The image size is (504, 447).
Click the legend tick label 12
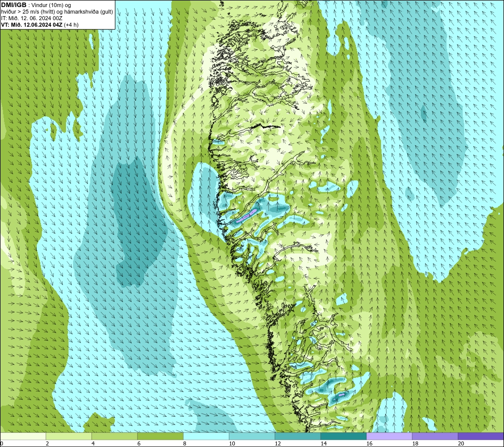[x=278, y=443]
